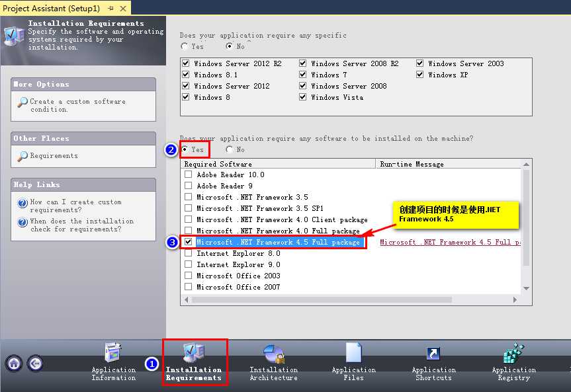This screenshot has height=392, width=571.
Task: Open Application Files step icon
Action: (353, 352)
